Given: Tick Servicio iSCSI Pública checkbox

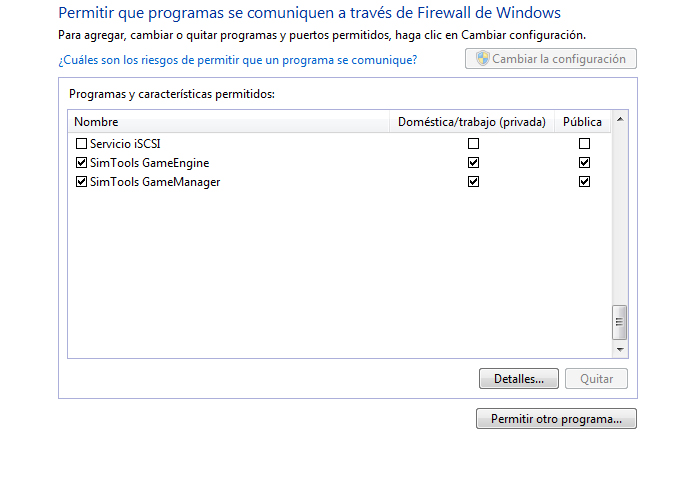Looking at the screenshot, I should pos(585,144).
